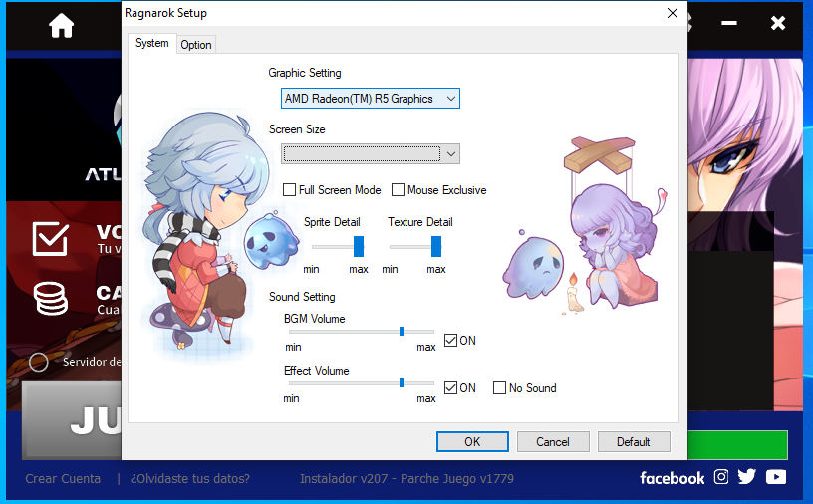Select the System tab
The width and height of the screenshot is (813, 504).
[x=151, y=43]
